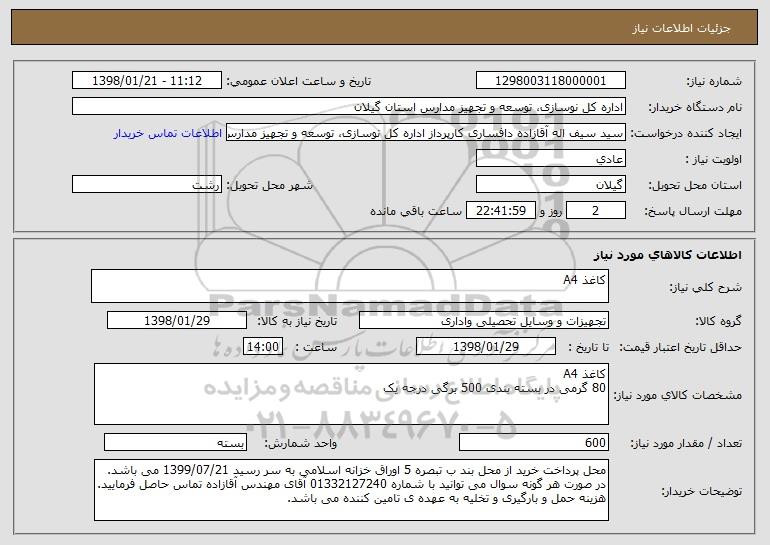Click the label توضیحات خریدار

click(701, 491)
